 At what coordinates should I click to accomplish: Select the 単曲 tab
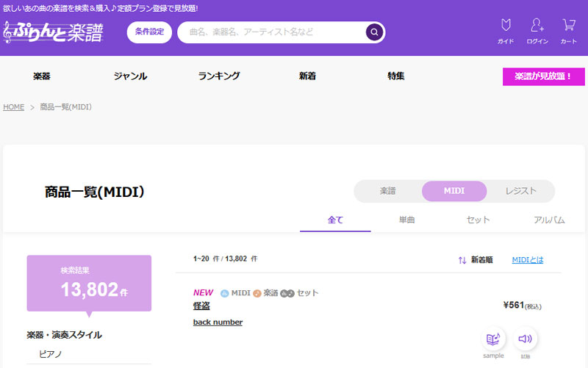406,220
